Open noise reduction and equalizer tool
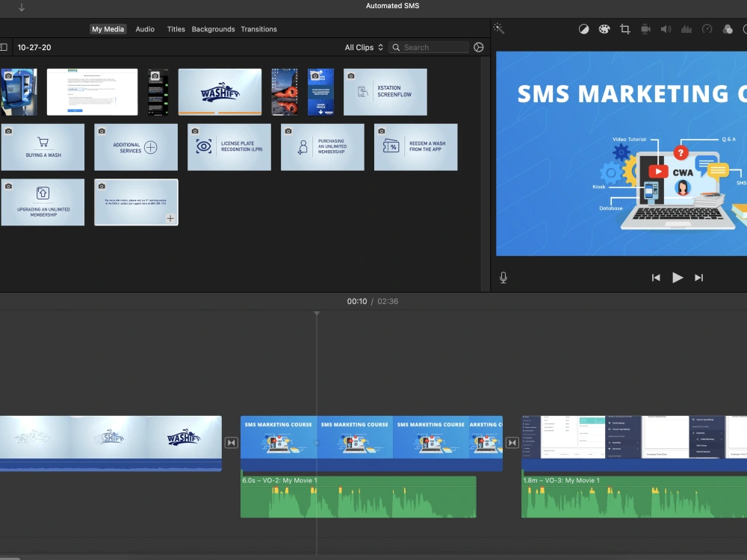Image resolution: width=747 pixels, height=560 pixels. point(686,30)
